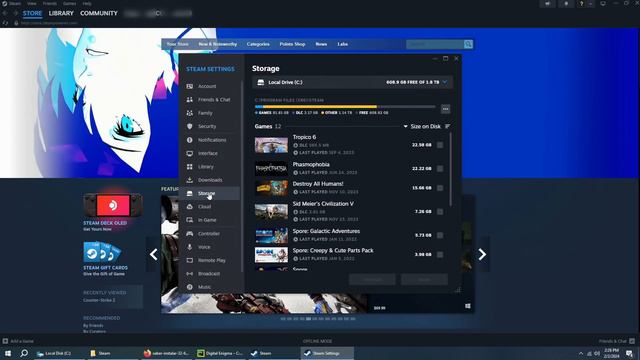Show hidden icons in system tray
The height and width of the screenshot is (360, 640).
click(581, 353)
